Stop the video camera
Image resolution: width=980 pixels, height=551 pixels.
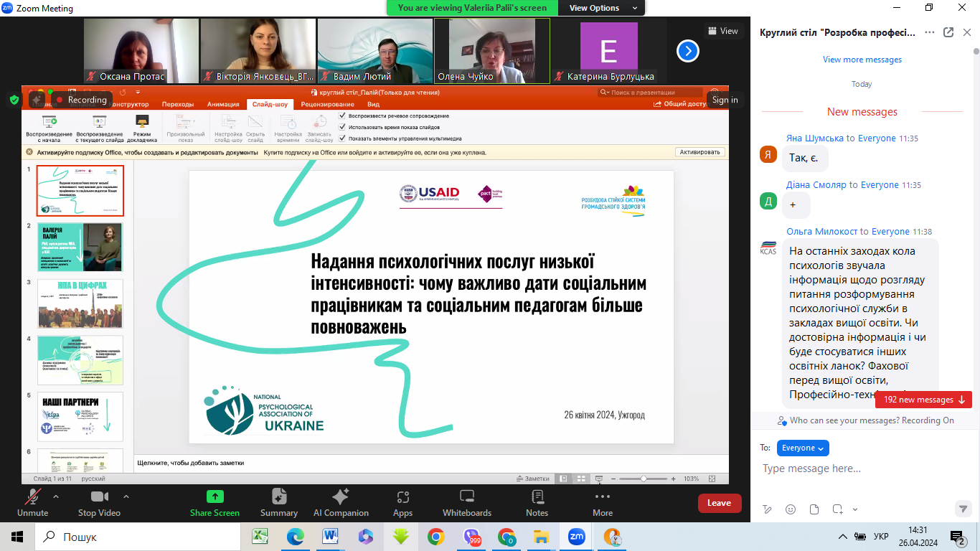[99, 497]
